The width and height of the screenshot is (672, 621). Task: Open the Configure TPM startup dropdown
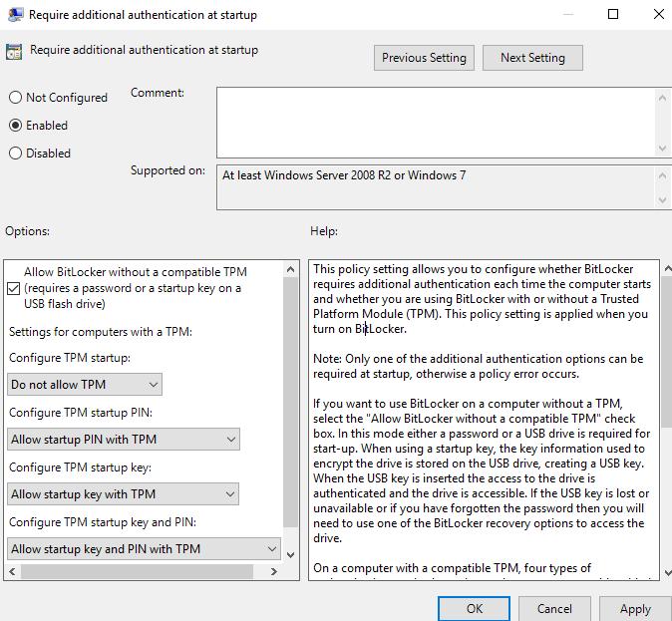click(85, 385)
